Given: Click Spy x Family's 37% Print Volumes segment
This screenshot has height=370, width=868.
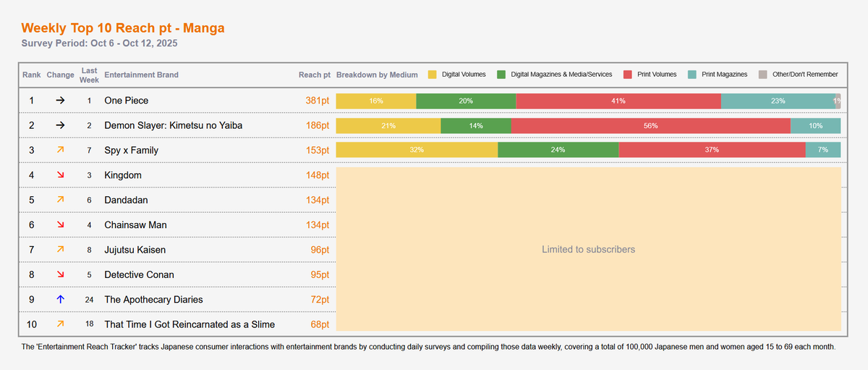Looking at the screenshot, I should tap(712, 150).
